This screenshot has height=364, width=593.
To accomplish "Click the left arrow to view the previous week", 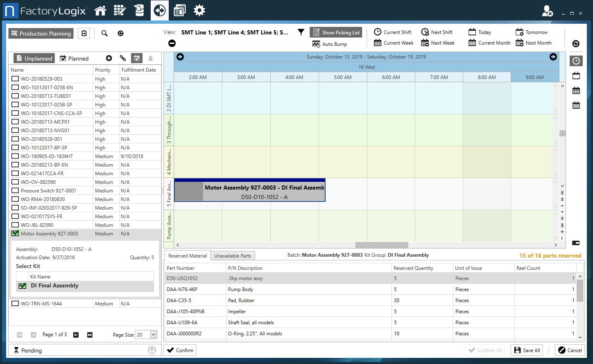I will tap(180, 57).
